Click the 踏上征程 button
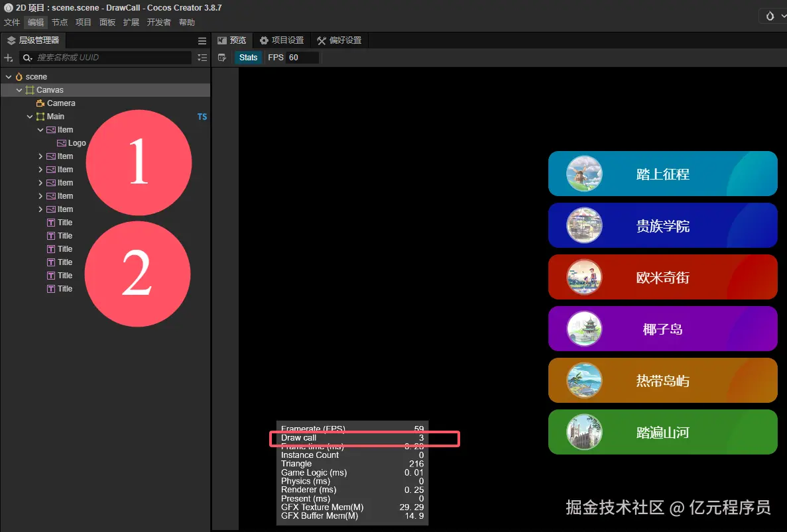The height and width of the screenshot is (532, 787). click(662, 174)
